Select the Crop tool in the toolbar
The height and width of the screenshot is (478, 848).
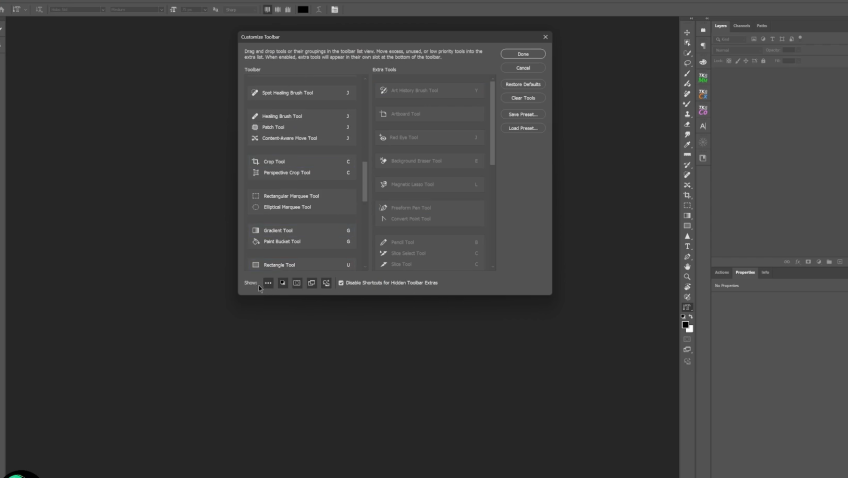click(x=687, y=195)
